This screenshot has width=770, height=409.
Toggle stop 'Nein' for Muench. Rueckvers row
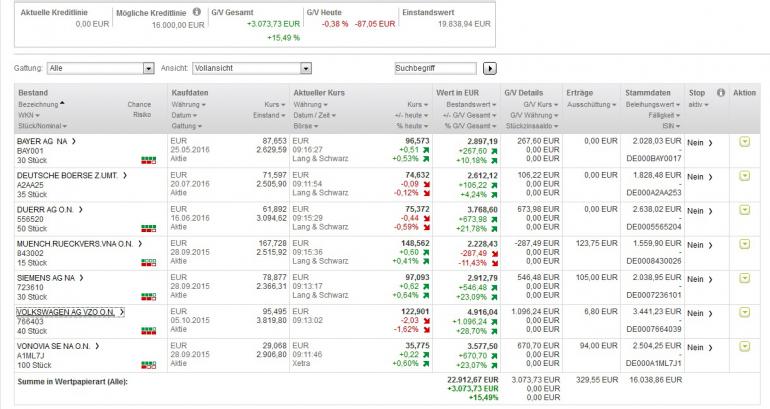[x=699, y=245]
